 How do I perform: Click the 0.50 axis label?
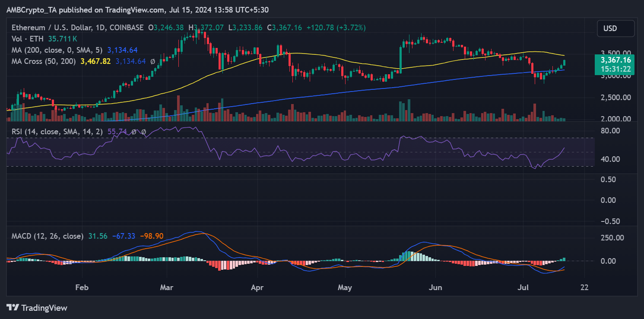(609, 180)
